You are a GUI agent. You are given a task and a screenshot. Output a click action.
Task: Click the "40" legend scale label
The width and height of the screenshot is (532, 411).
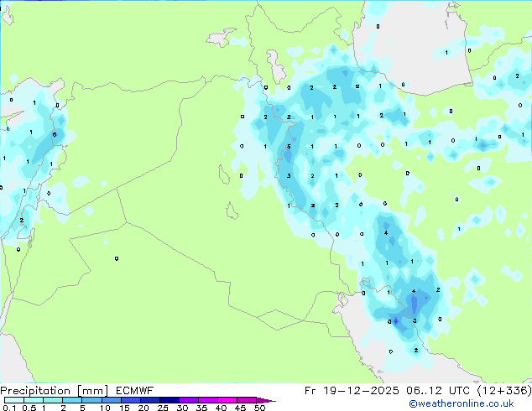pyautogui.click(x=222, y=408)
